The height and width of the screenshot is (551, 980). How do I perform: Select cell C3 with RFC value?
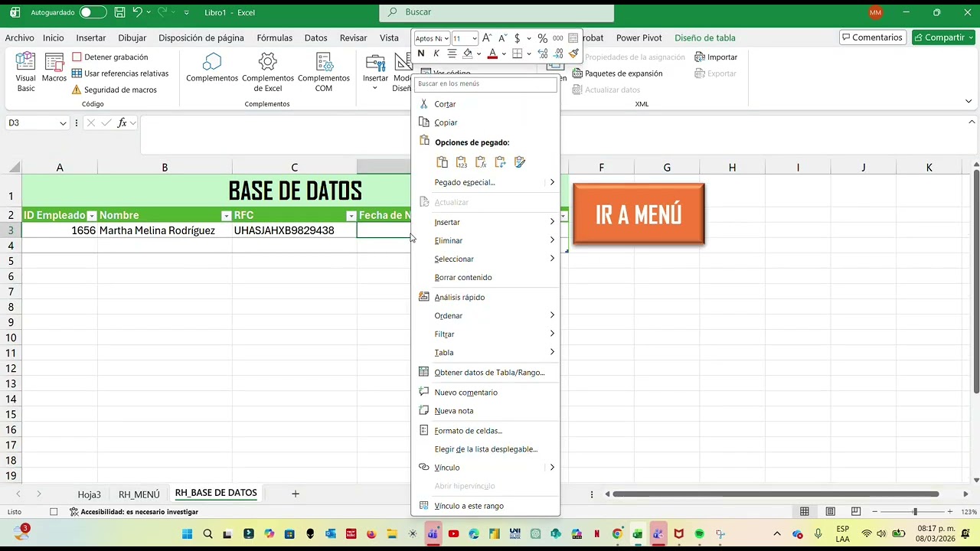pyautogui.click(x=294, y=230)
